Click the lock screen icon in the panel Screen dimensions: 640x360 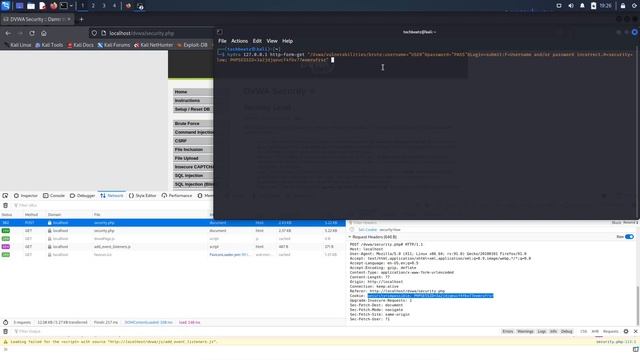click(x=623, y=6)
